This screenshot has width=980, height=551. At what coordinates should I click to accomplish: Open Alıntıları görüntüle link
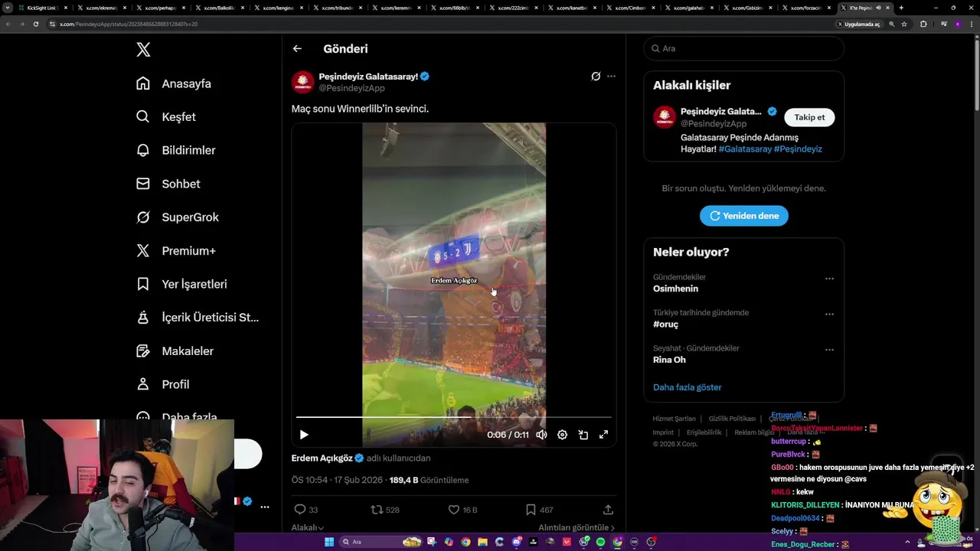click(577, 527)
